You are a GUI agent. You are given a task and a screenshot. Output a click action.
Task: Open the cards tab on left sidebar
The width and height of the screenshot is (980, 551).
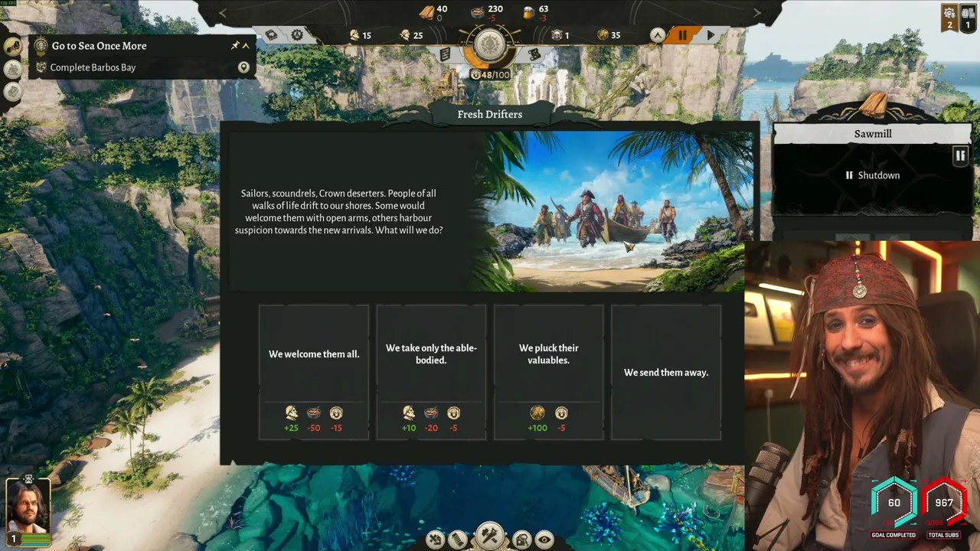pos(13,91)
